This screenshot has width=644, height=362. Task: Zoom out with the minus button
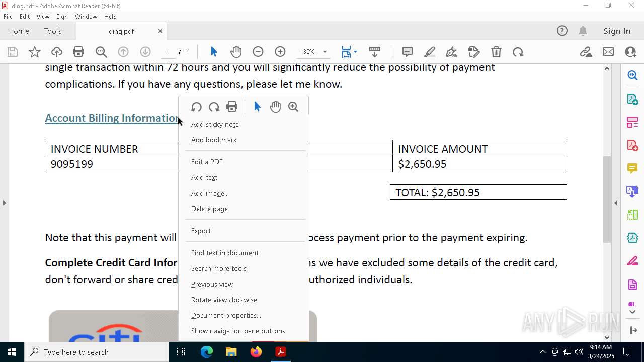point(258,52)
